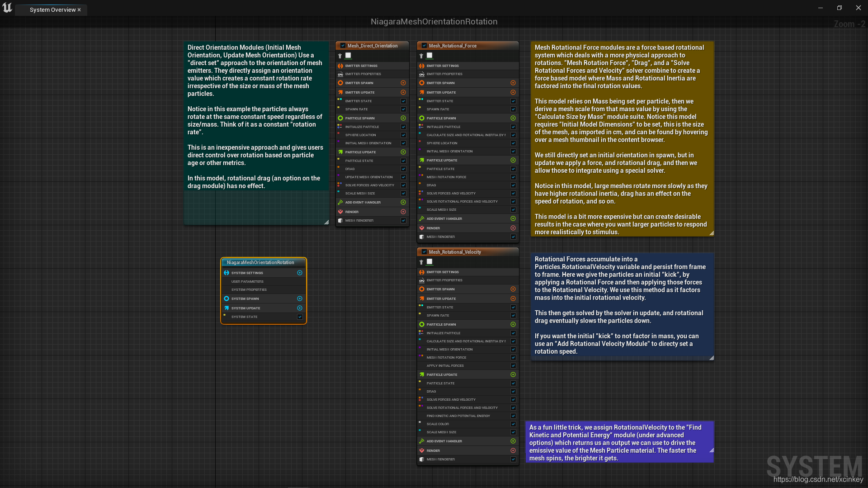Disable Mesh Rotation Force in Mesh_Rotational_Force update
868x488 pixels.
[x=513, y=177]
